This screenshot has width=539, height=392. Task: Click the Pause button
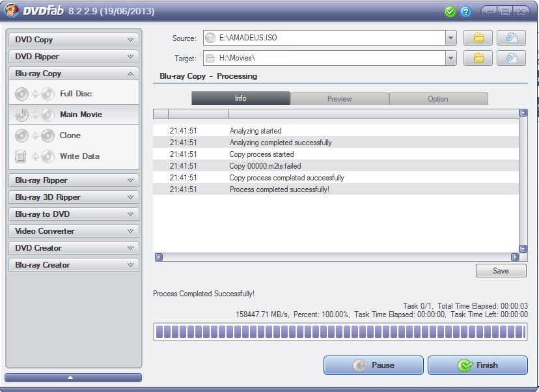pos(373,365)
